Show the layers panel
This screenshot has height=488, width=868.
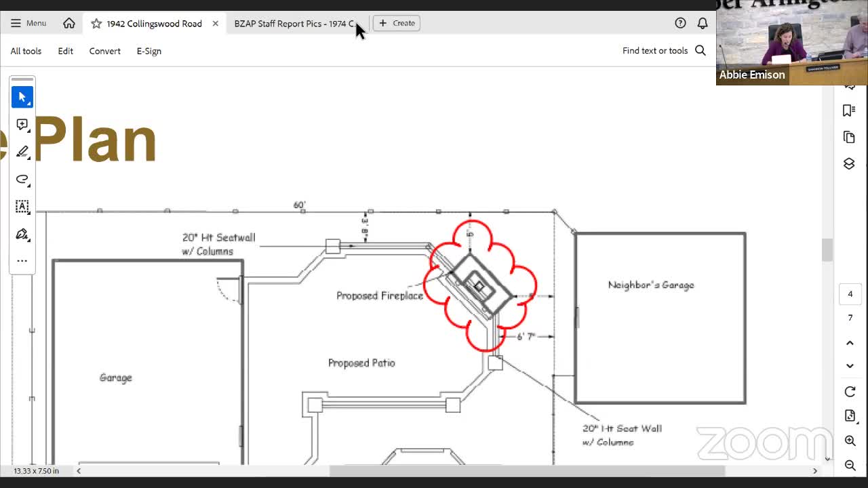(x=849, y=164)
